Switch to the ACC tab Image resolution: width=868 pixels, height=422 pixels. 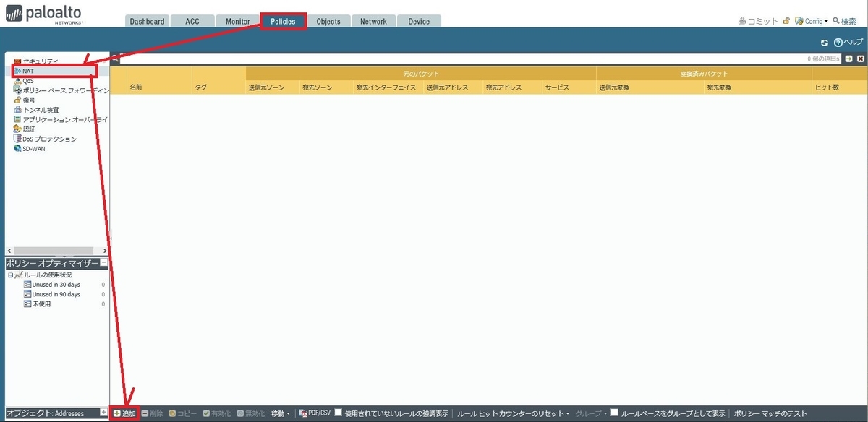point(192,21)
